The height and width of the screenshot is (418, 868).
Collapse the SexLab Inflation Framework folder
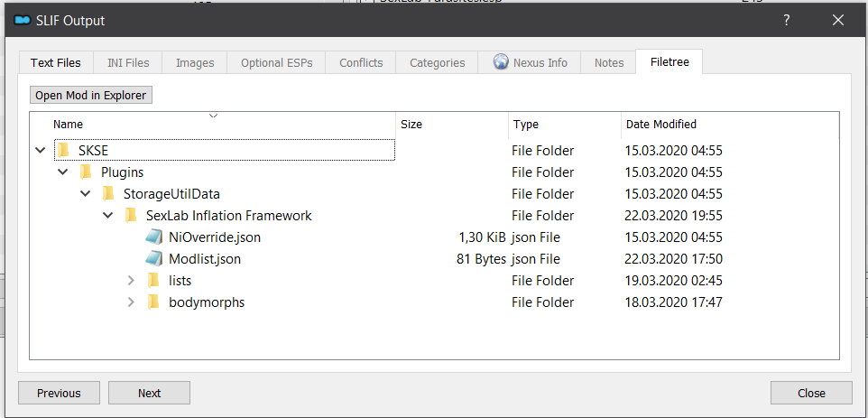pos(108,216)
